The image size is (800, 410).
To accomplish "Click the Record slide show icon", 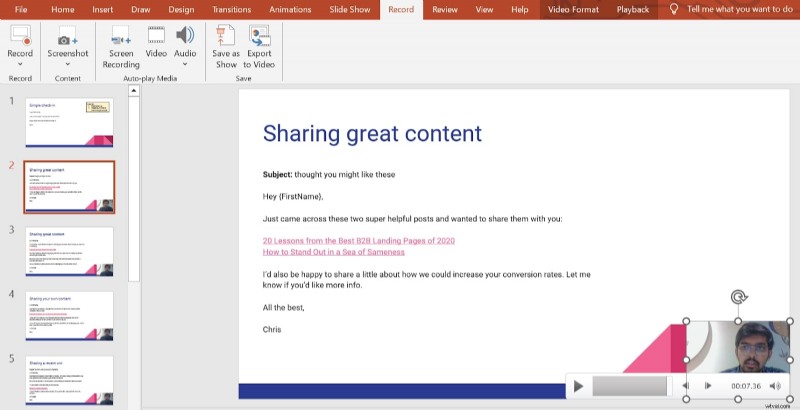I will click(20, 36).
